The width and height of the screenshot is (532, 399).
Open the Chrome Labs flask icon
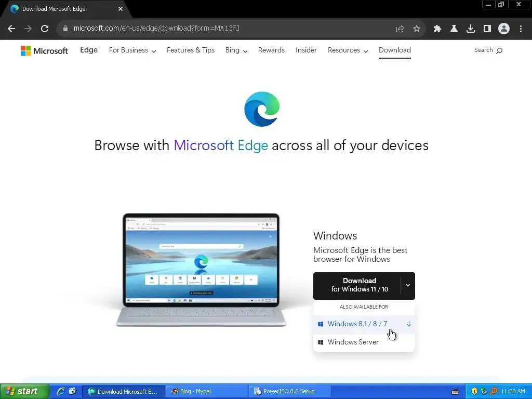(454, 29)
